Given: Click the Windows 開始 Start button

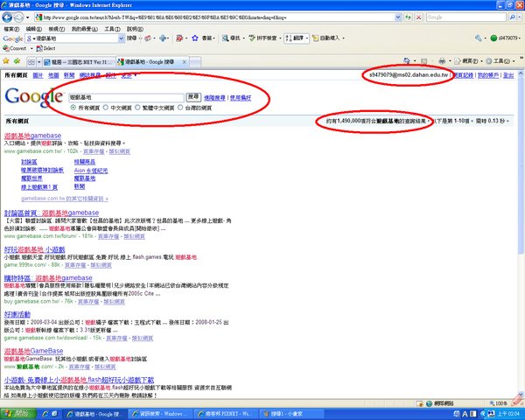Looking at the screenshot, I should click(18, 414).
